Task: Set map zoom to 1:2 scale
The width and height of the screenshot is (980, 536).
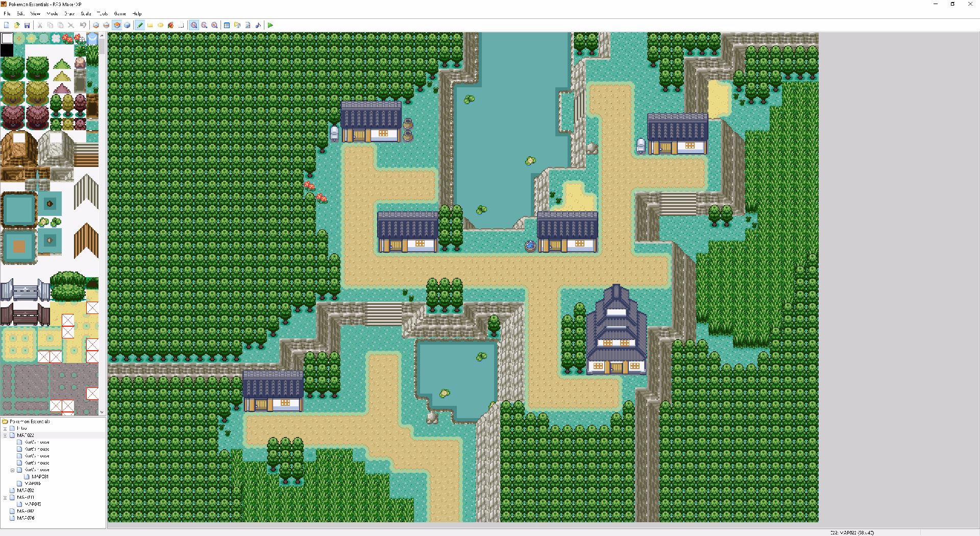Action: (x=204, y=25)
